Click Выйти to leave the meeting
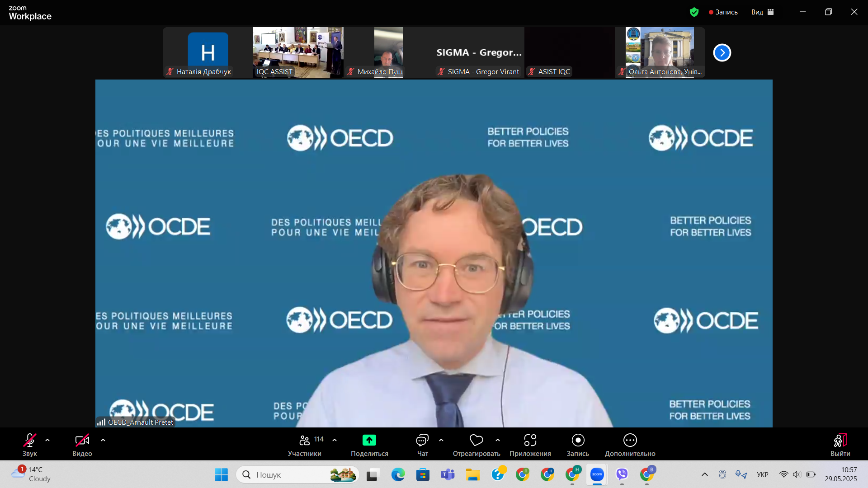The image size is (868, 488). pos(840,441)
